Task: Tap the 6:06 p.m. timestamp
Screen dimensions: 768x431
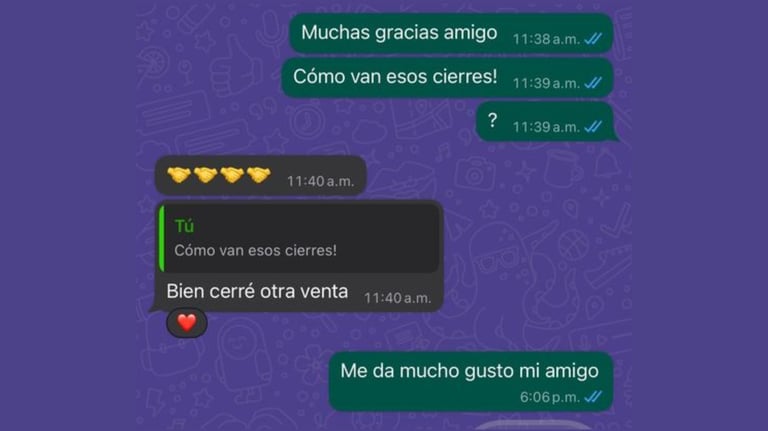Action: (x=550, y=397)
